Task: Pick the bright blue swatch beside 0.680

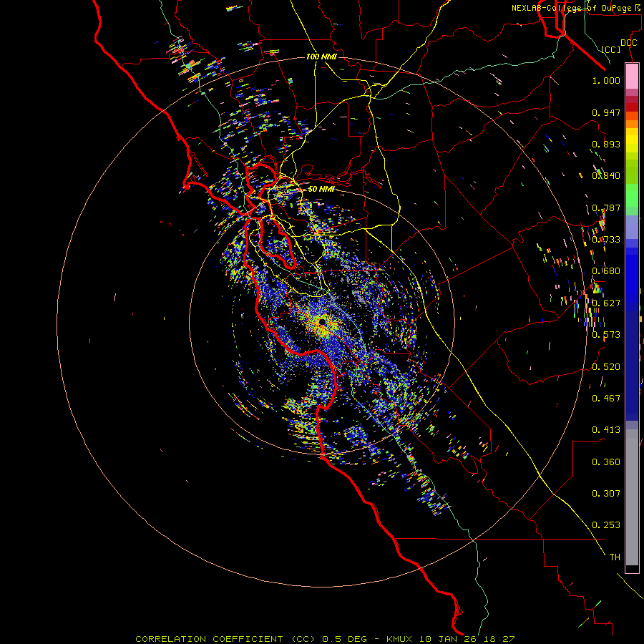Action: coord(632,275)
